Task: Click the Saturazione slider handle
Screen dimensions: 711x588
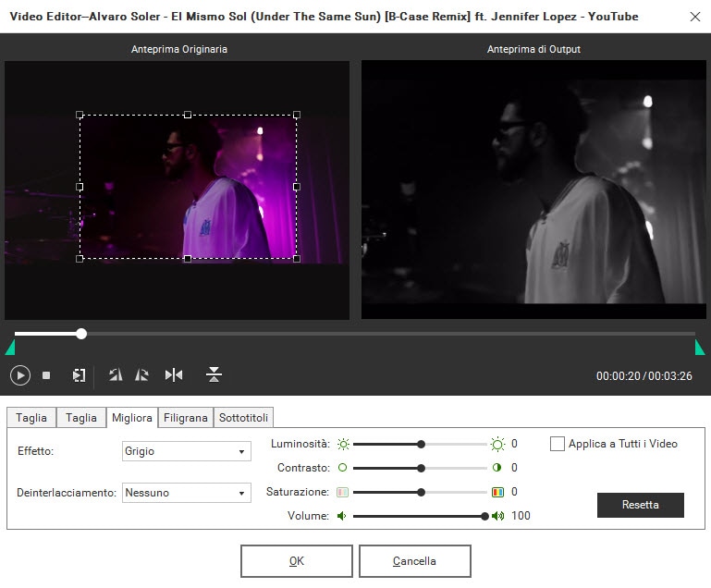Action: (422, 492)
